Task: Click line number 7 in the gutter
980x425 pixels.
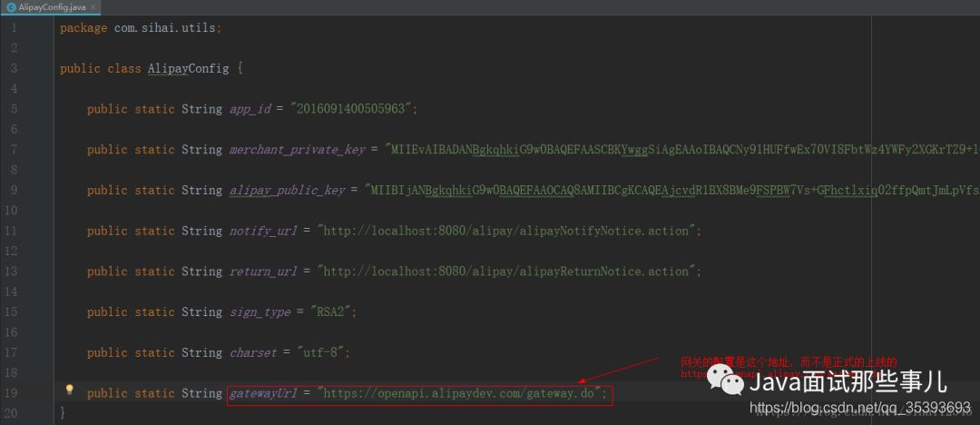Action: [x=14, y=150]
